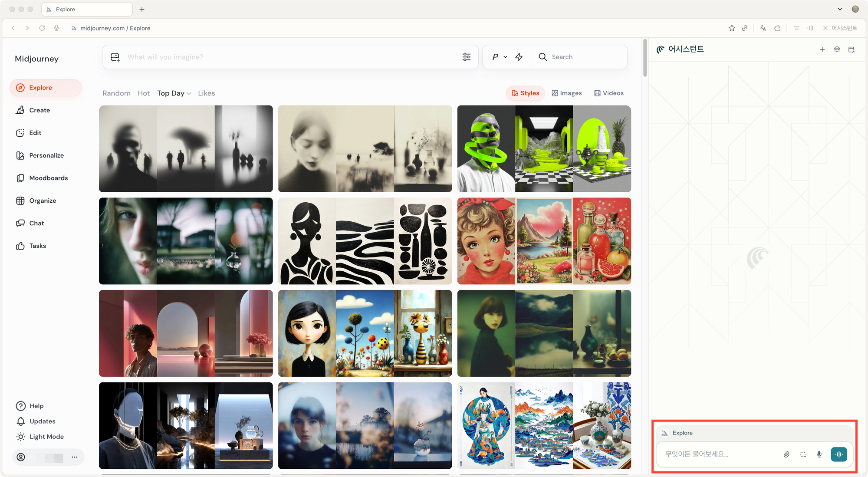Click the add image to prompt icon
Screen dimensions: 868x477
point(115,57)
